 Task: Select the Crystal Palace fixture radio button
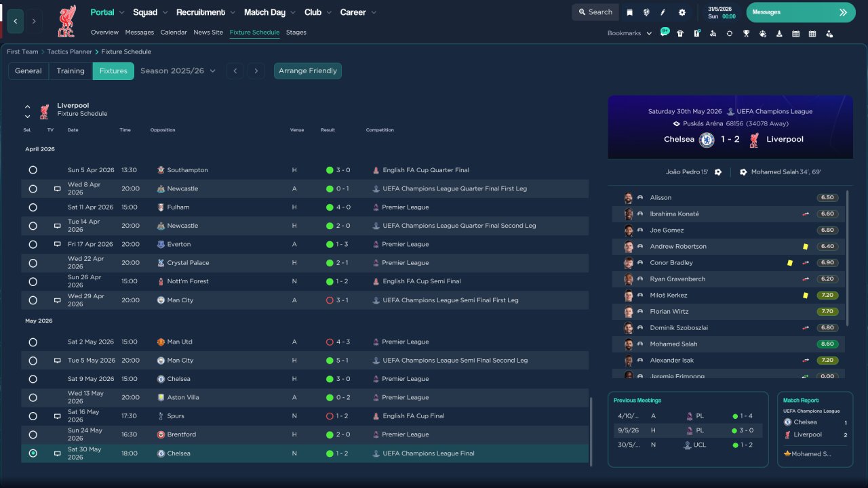(x=33, y=263)
